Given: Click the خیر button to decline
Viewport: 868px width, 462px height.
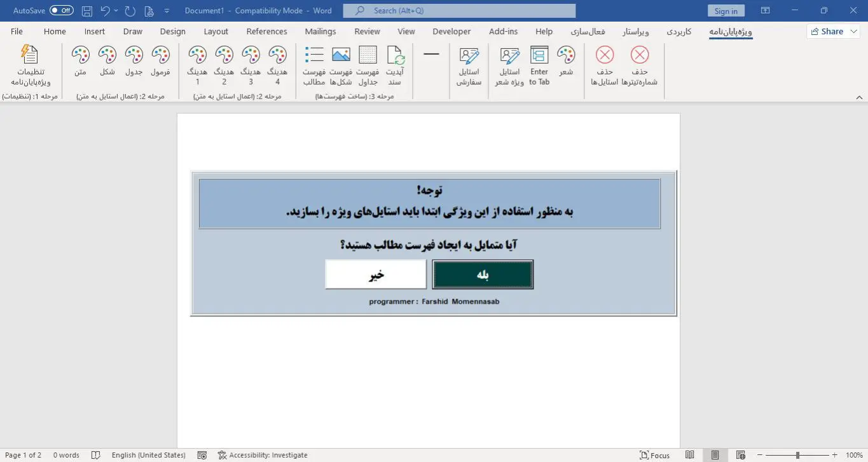Looking at the screenshot, I should [375, 274].
